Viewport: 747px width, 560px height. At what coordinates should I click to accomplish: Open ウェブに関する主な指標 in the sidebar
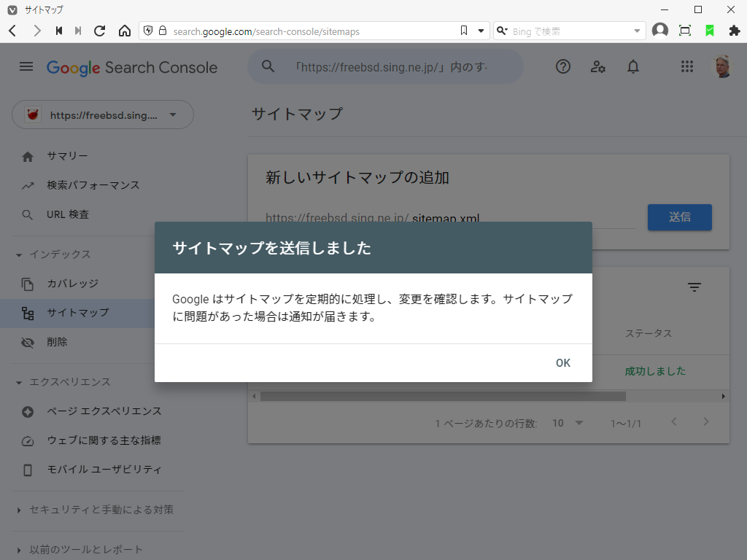click(x=104, y=440)
